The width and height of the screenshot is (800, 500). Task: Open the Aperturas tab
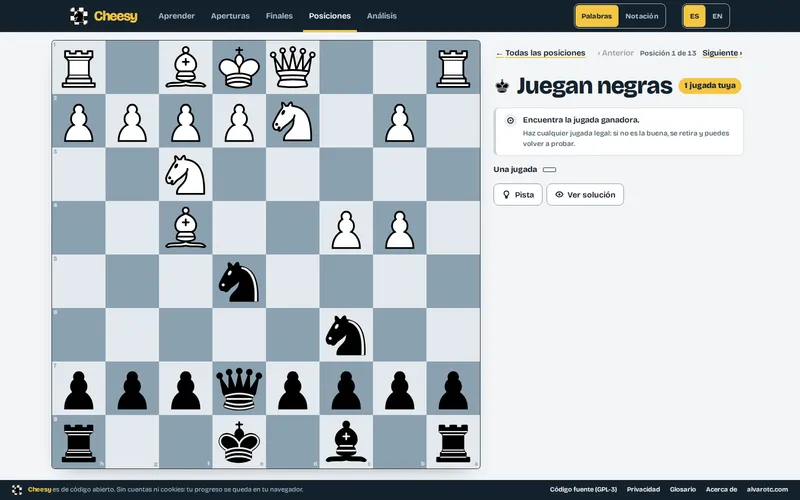230,16
